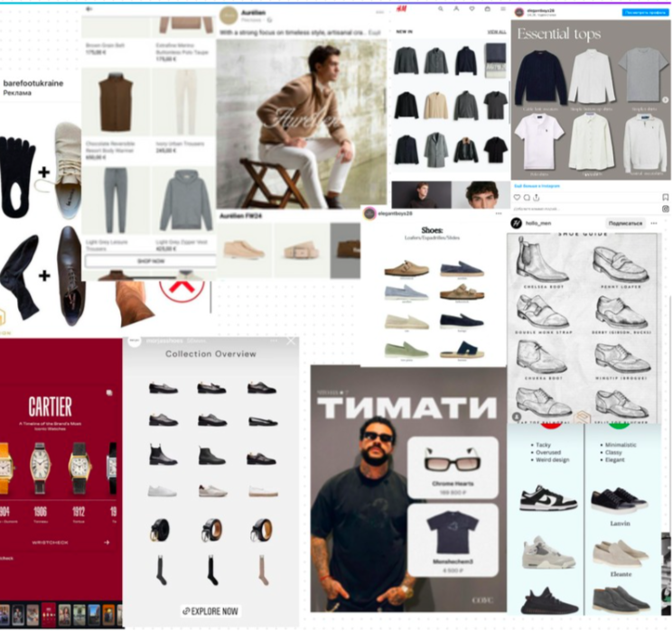Click the VIEW ALL link on H&M
Image resolution: width=672 pixels, height=631 pixels.
(x=497, y=32)
